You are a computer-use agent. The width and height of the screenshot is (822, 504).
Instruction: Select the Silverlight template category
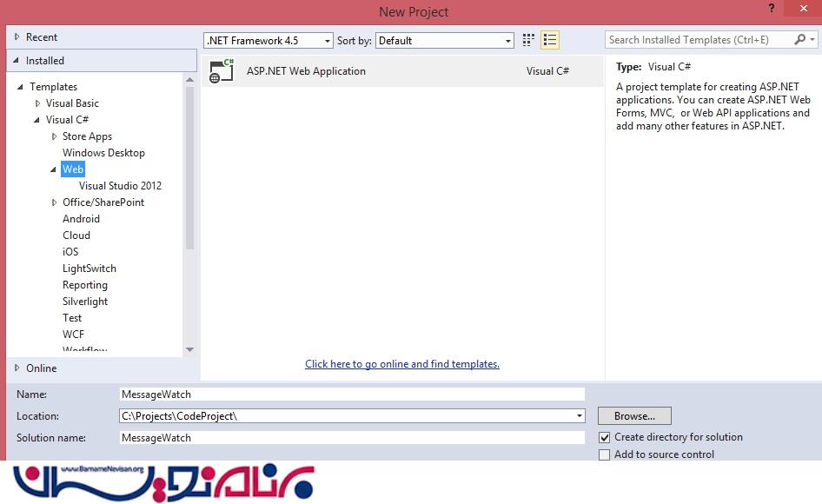pyautogui.click(x=85, y=301)
